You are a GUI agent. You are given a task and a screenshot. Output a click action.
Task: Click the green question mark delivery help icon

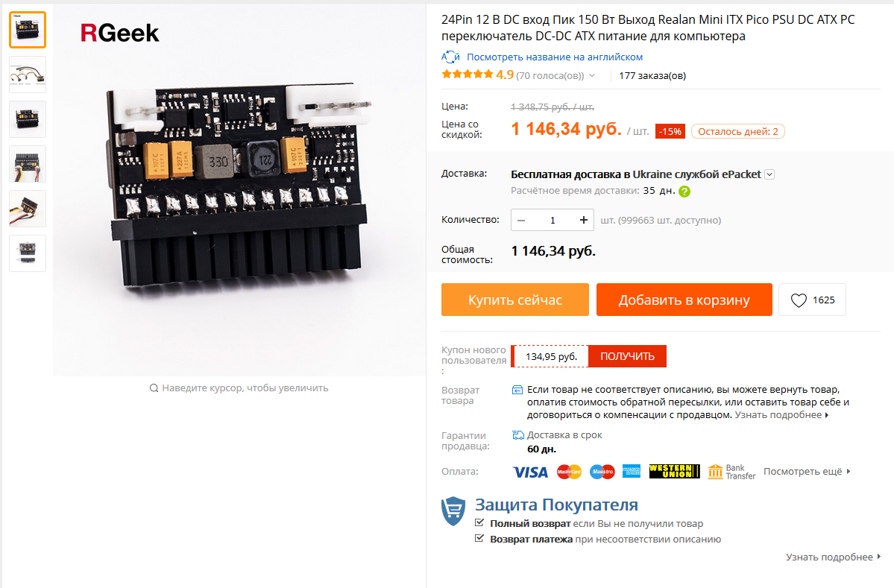(684, 192)
